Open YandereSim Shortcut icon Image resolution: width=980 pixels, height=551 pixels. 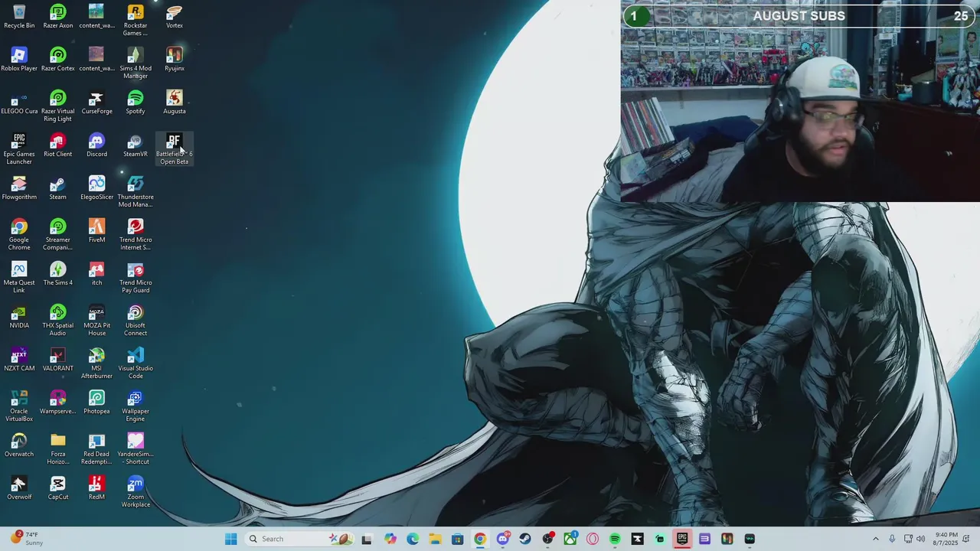pyautogui.click(x=136, y=448)
